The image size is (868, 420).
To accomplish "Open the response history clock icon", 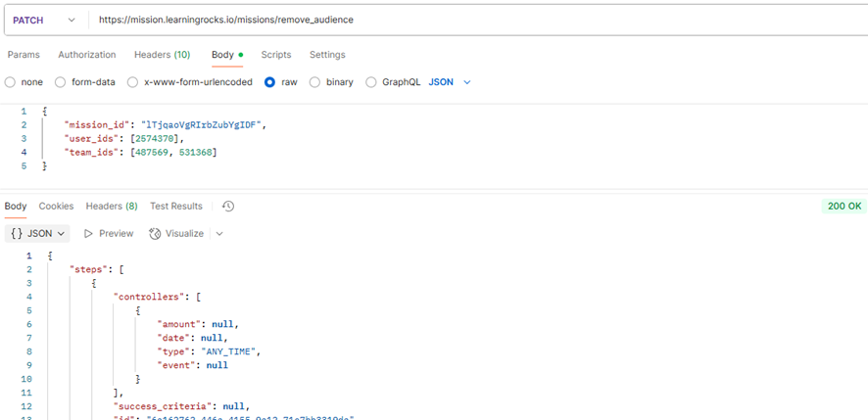I will [x=228, y=207].
